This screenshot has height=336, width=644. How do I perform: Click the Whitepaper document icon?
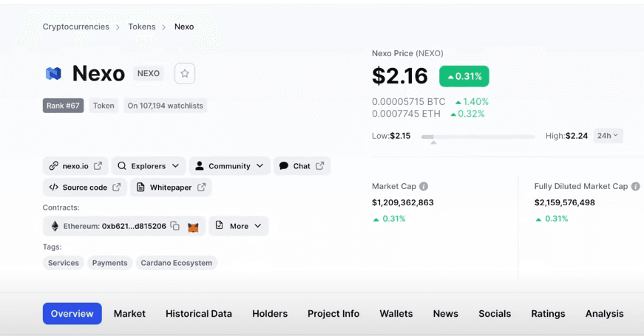pyautogui.click(x=140, y=187)
